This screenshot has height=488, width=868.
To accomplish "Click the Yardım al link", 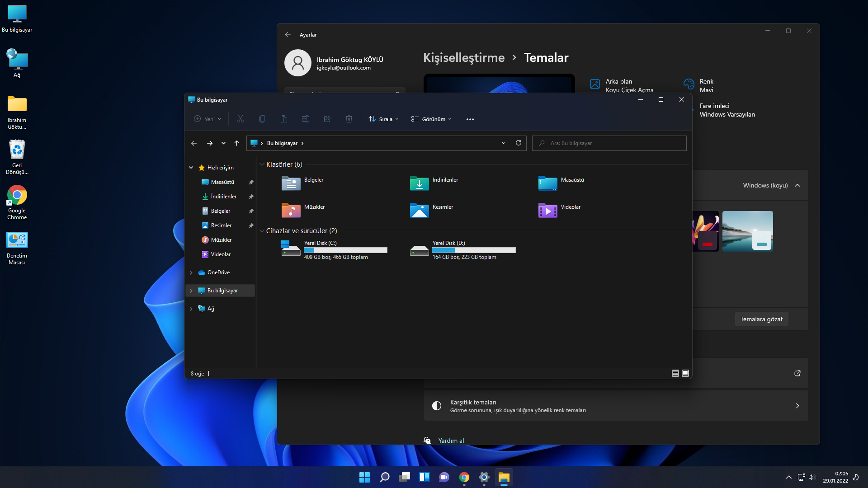I will (x=451, y=441).
